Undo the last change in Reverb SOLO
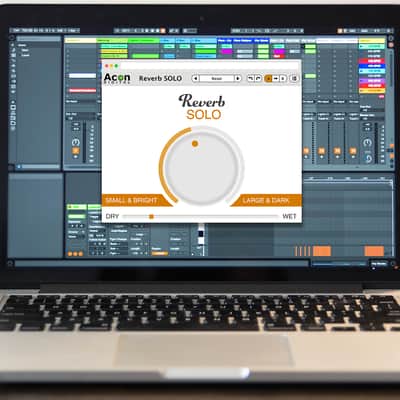400x400 pixels. (x=250, y=78)
